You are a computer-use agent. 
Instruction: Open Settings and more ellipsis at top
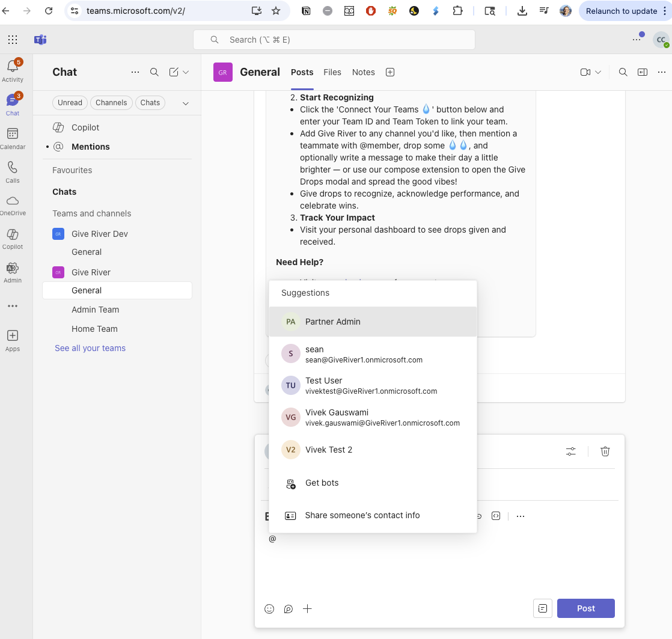pos(637,40)
